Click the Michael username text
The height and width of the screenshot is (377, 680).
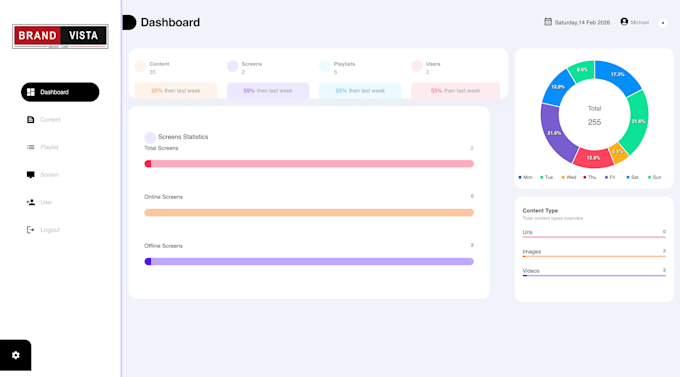point(640,23)
